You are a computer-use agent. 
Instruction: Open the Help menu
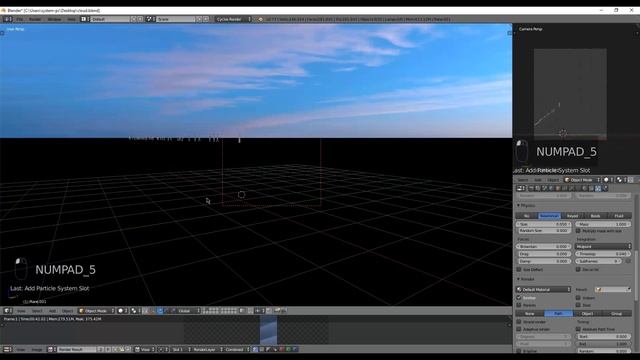click(x=71, y=19)
